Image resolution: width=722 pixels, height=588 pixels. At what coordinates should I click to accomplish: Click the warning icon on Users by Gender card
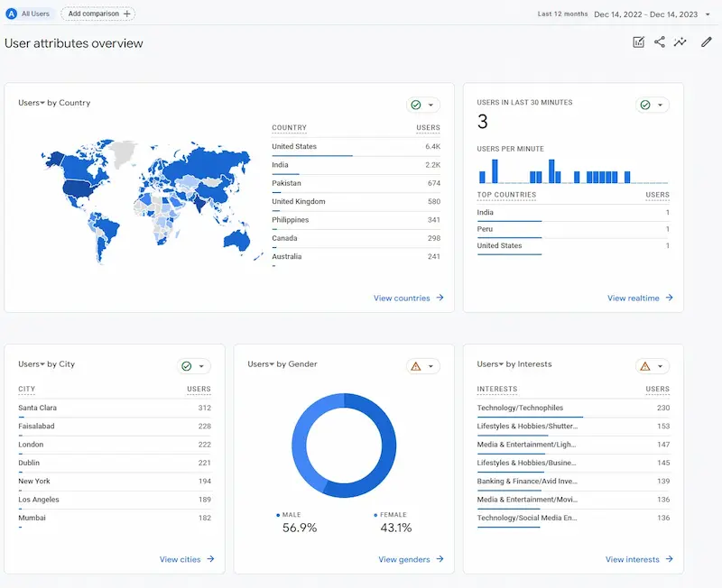coord(416,366)
